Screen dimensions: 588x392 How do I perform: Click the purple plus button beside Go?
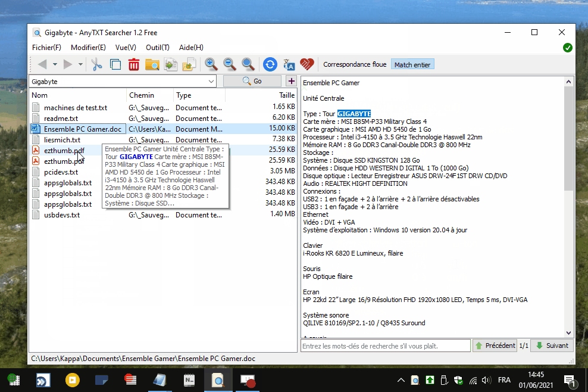[292, 81]
